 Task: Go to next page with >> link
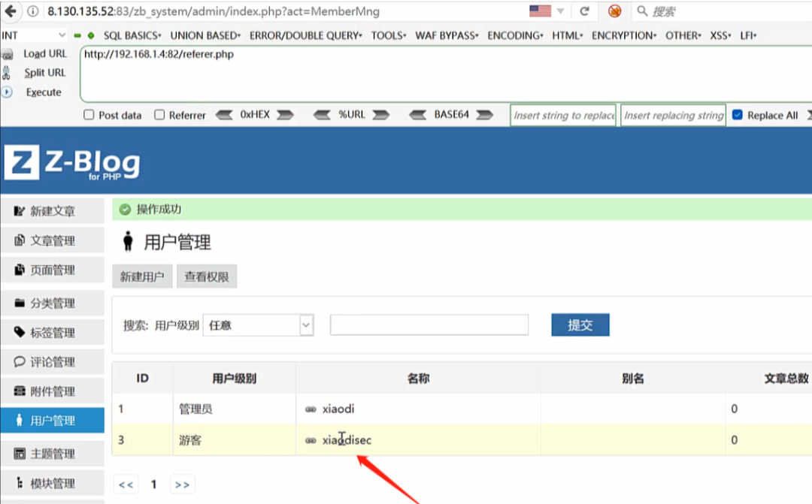182,485
